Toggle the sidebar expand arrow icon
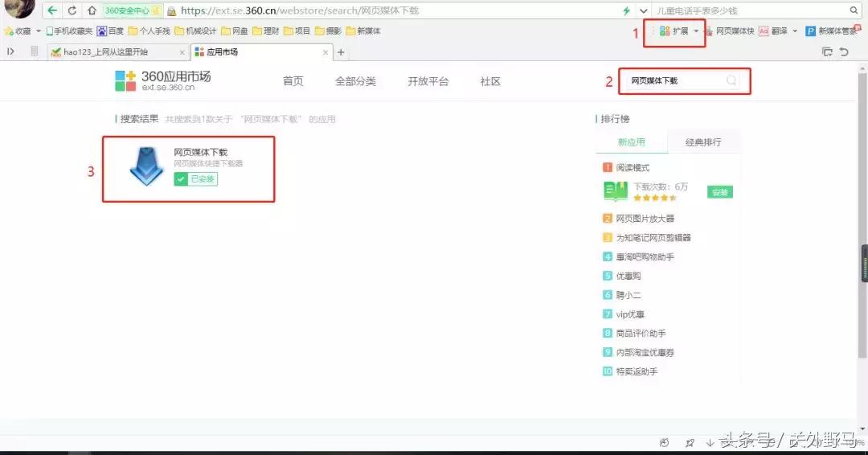This screenshot has height=455, width=868. click(10, 51)
